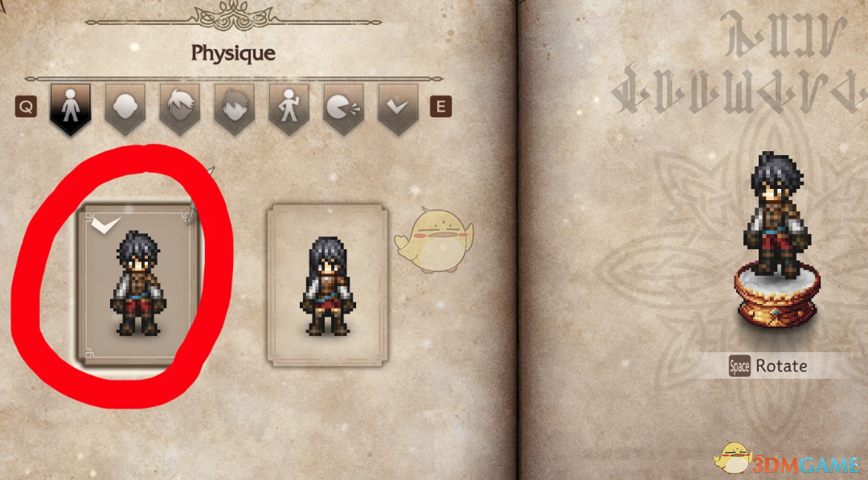
Task: Open the speaking head voice tab icon
Action: click(343, 109)
